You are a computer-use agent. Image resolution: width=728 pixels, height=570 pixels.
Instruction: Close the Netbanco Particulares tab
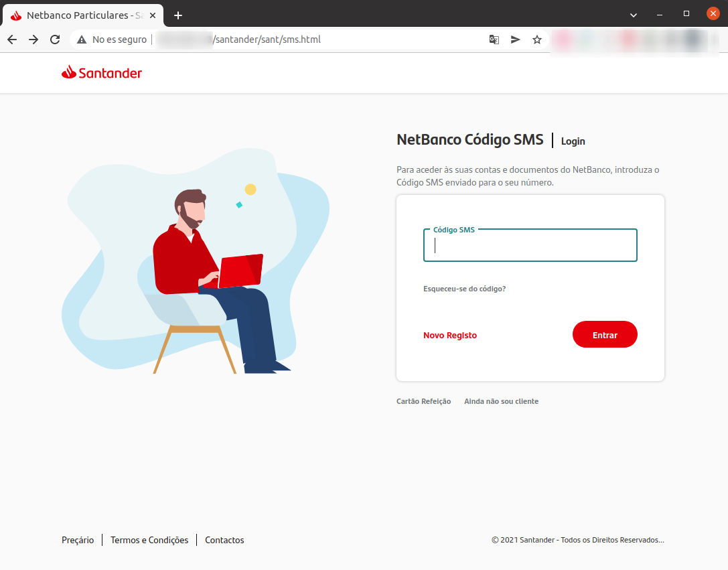coord(153,15)
